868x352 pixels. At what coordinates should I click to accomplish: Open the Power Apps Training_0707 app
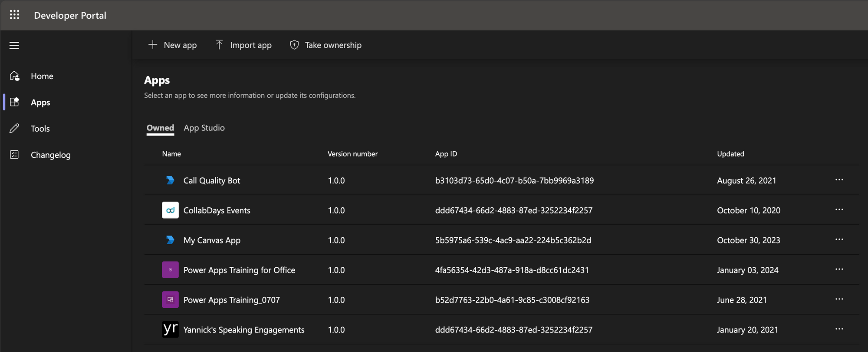coord(232,300)
